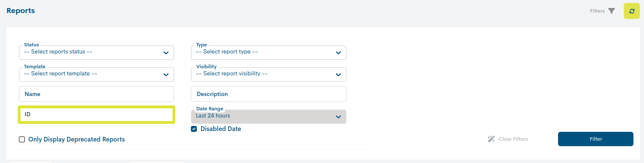Focus the Description text field
This screenshot has height=163, width=644.
tap(268, 94)
